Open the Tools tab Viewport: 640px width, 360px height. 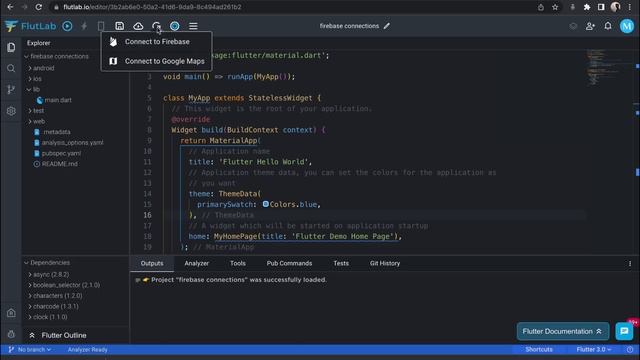pyautogui.click(x=238, y=264)
